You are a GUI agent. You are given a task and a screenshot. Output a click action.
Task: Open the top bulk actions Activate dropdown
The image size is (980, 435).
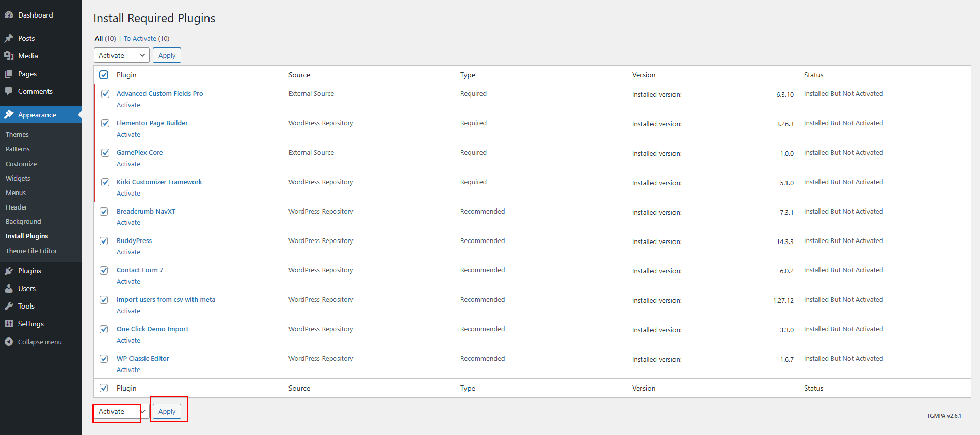pyautogui.click(x=121, y=55)
